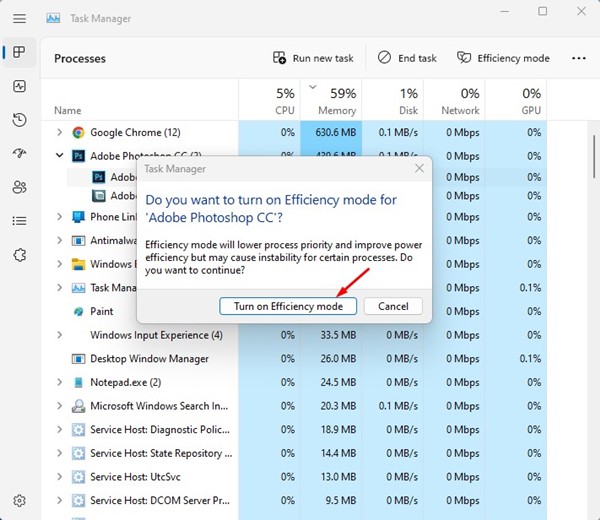Click the Phone Link process icon
Image resolution: width=600 pixels, height=520 pixels.
(78, 217)
